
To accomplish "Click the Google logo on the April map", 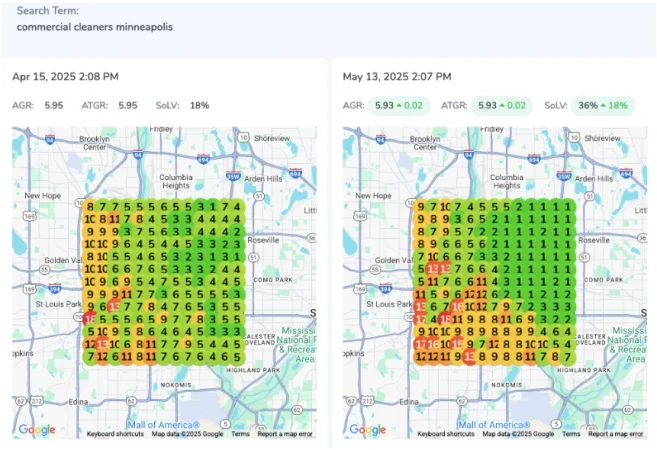I will [37, 430].
